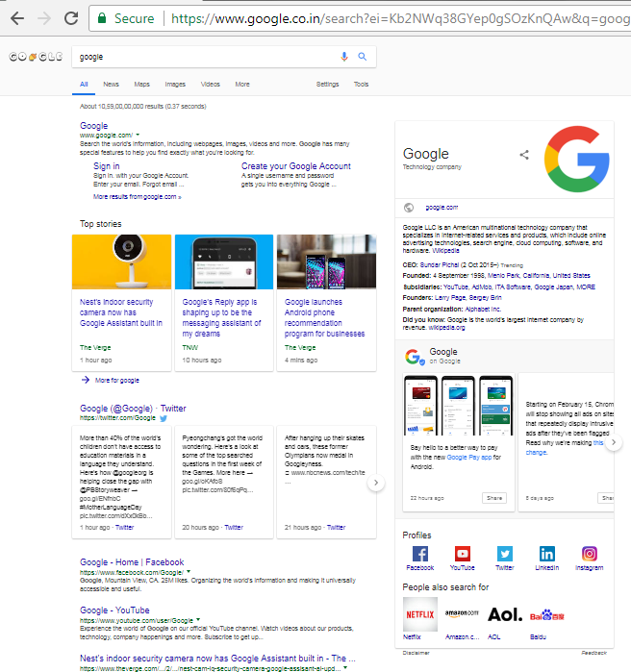Switch to the News tab
Viewport: 631px width, 672px height.
(111, 84)
